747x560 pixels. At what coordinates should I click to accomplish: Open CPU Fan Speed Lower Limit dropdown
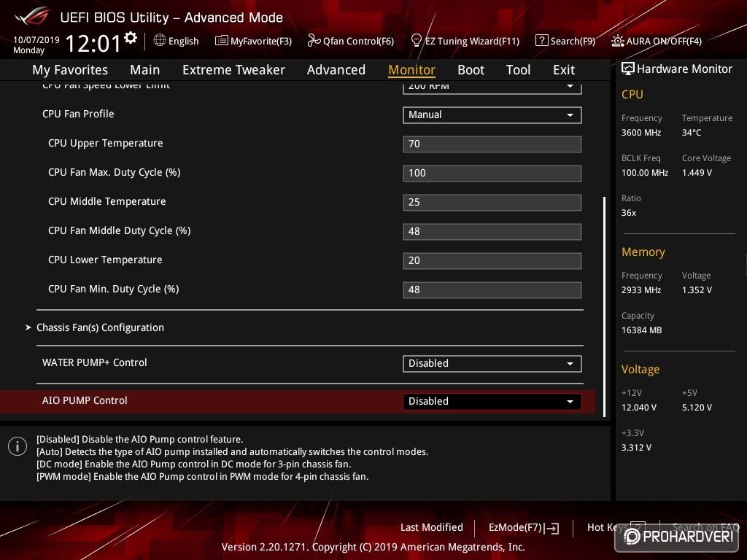point(492,87)
